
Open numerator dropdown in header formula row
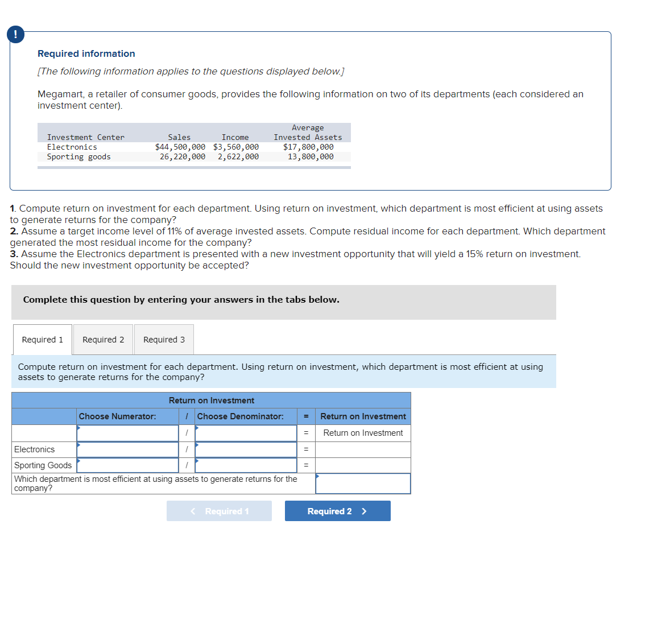tap(127, 433)
